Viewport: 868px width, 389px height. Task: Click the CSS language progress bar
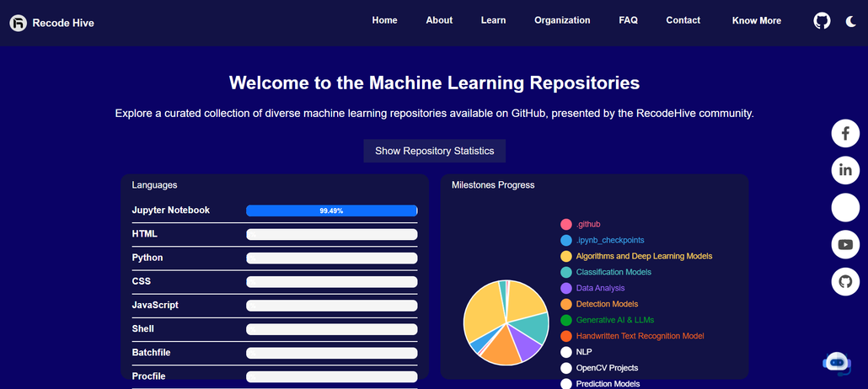tap(331, 282)
